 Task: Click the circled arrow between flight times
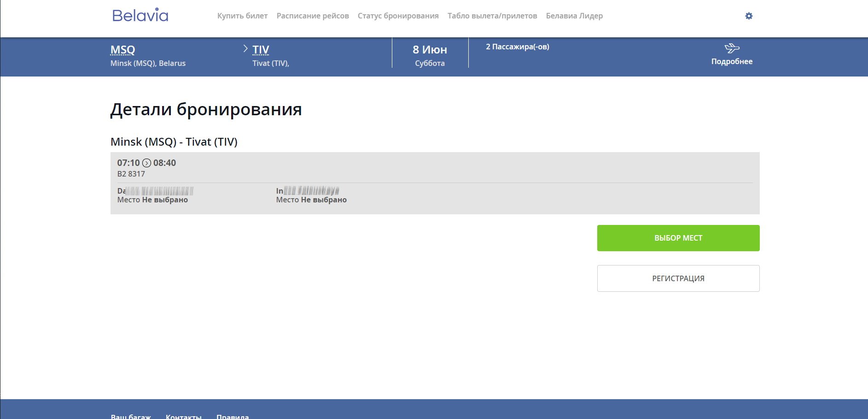[146, 163]
